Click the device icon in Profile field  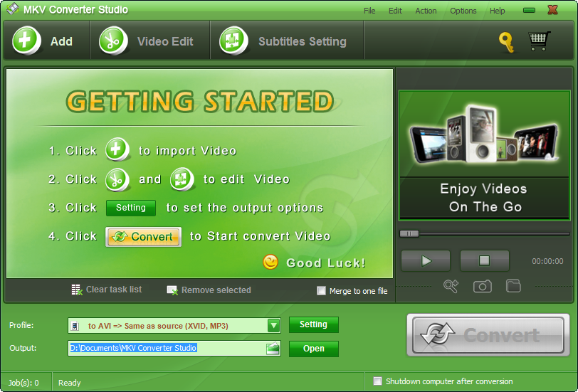(x=75, y=326)
